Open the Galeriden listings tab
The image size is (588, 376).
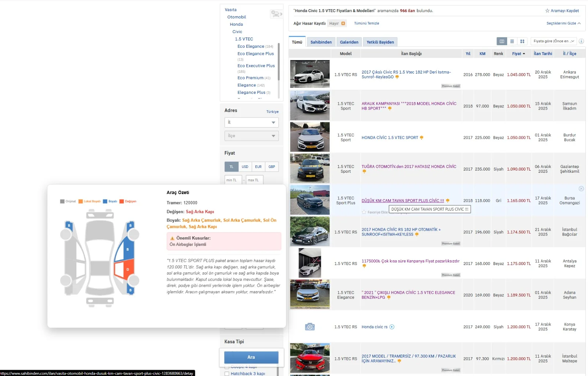pyautogui.click(x=349, y=42)
